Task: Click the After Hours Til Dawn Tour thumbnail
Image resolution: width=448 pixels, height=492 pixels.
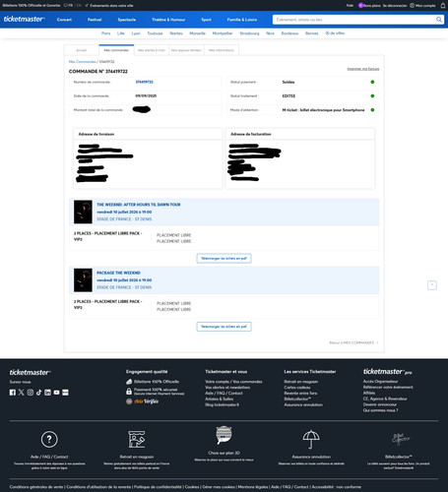Action: click(83, 212)
